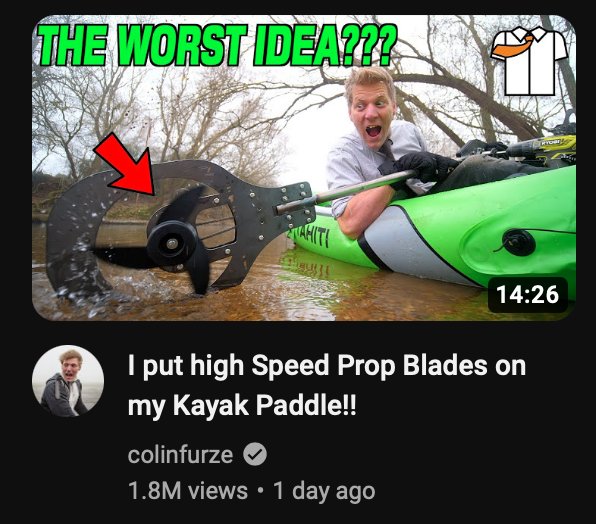Click the black gloved hand

[x=424, y=166]
